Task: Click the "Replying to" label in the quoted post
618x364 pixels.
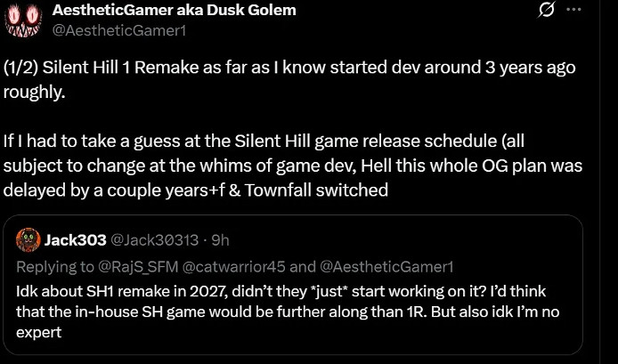Action: [x=49, y=265]
